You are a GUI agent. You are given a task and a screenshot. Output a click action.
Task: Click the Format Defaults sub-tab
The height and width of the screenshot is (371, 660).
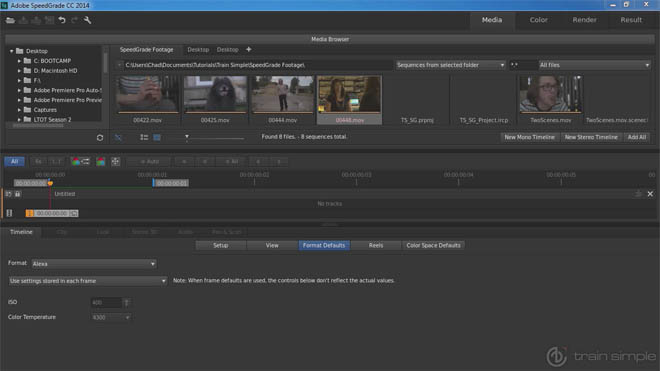pos(324,245)
